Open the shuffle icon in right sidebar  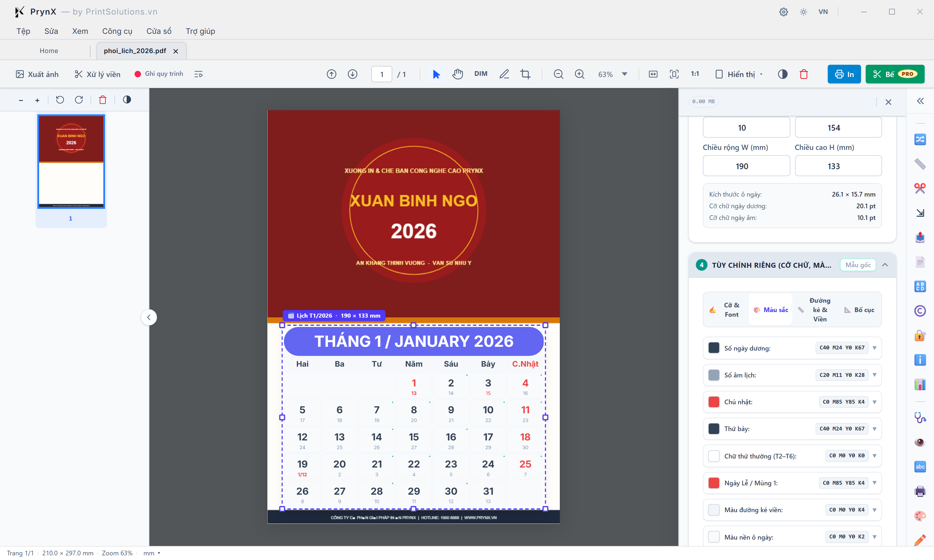(920, 139)
